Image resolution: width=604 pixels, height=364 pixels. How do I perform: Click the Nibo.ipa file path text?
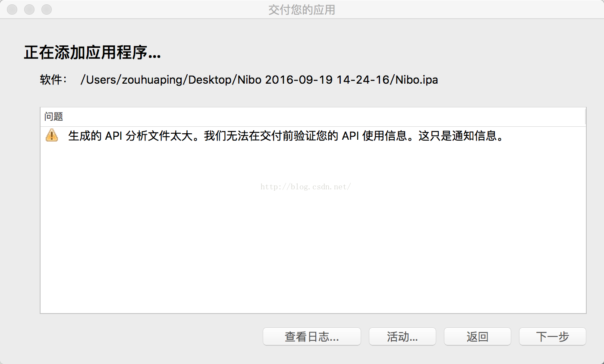coord(259,80)
